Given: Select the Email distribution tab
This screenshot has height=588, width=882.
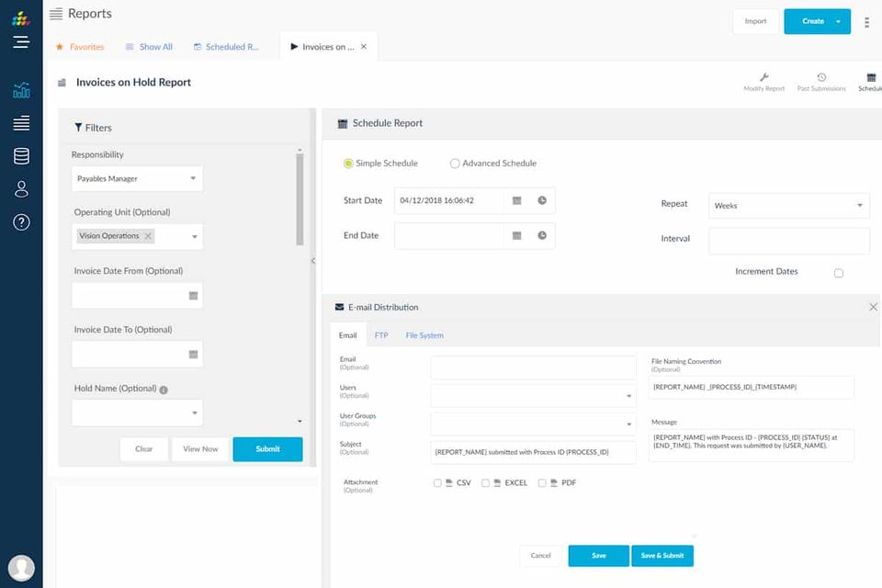Looking at the screenshot, I should [347, 335].
